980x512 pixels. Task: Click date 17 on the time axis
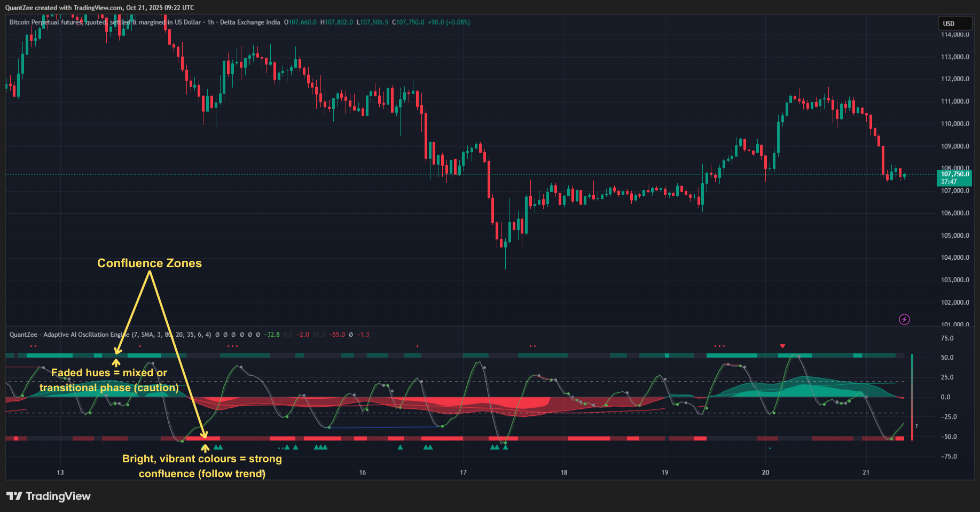pos(463,472)
